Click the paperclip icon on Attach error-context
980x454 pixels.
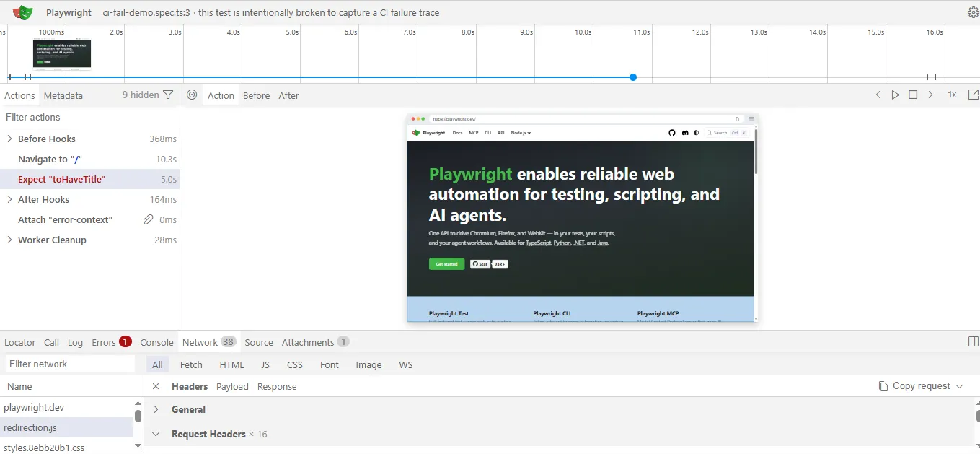click(148, 219)
